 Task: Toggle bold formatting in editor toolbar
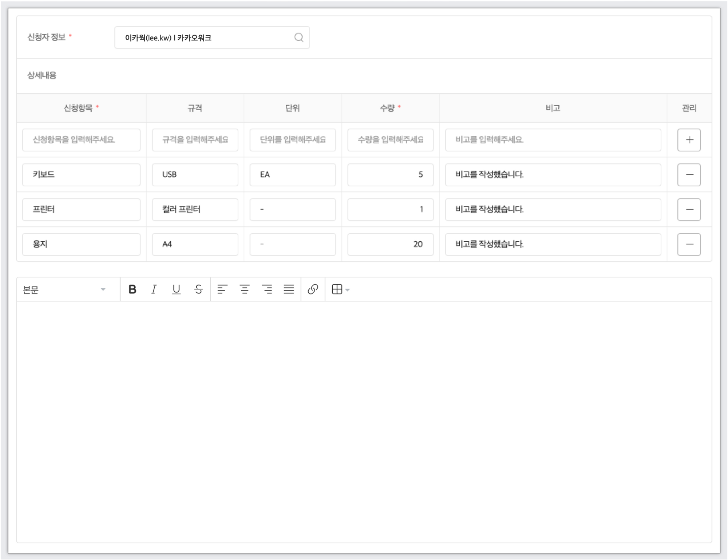tap(132, 289)
